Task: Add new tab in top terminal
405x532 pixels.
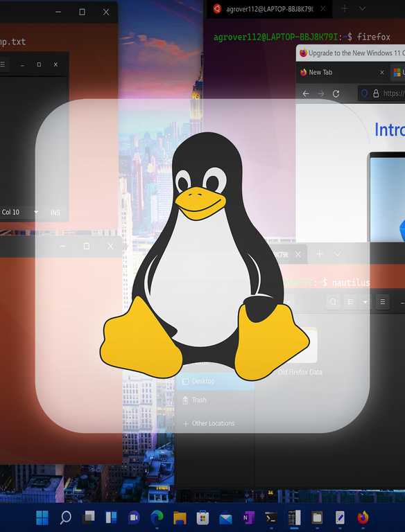Action: pyautogui.click(x=345, y=9)
